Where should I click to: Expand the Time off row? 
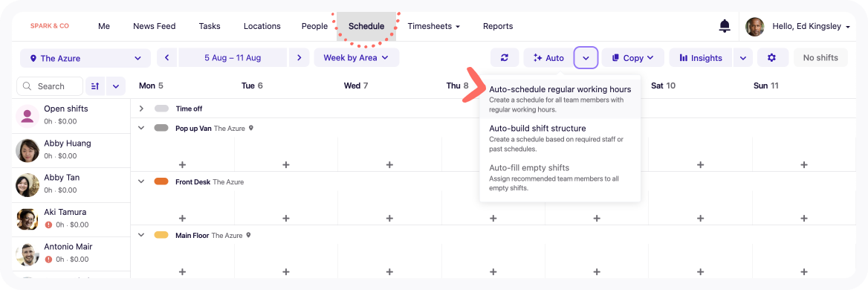point(141,109)
